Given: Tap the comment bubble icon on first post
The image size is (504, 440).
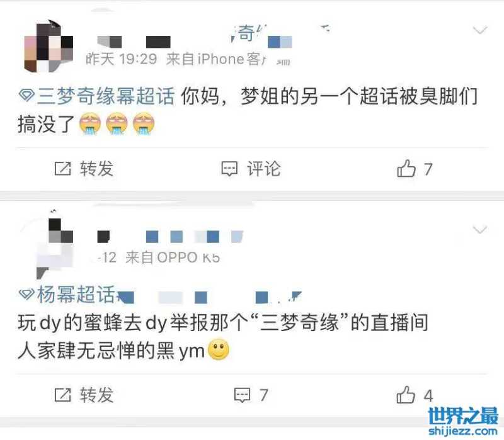Looking at the screenshot, I should pos(229,169).
